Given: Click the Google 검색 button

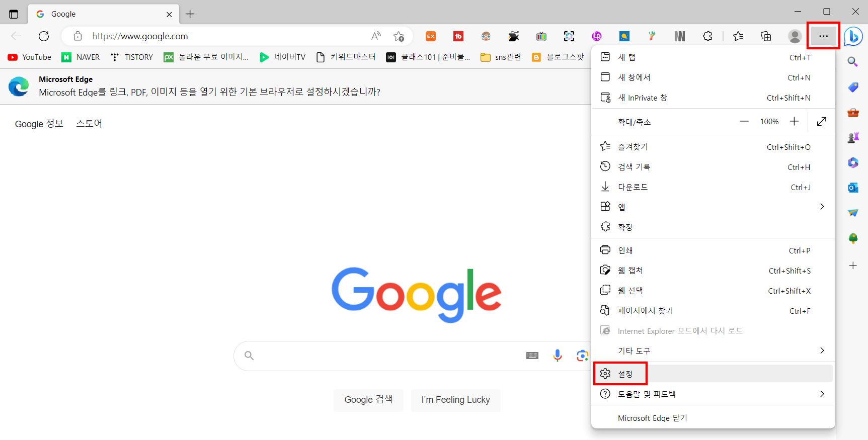Looking at the screenshot, I should point(368,400).
